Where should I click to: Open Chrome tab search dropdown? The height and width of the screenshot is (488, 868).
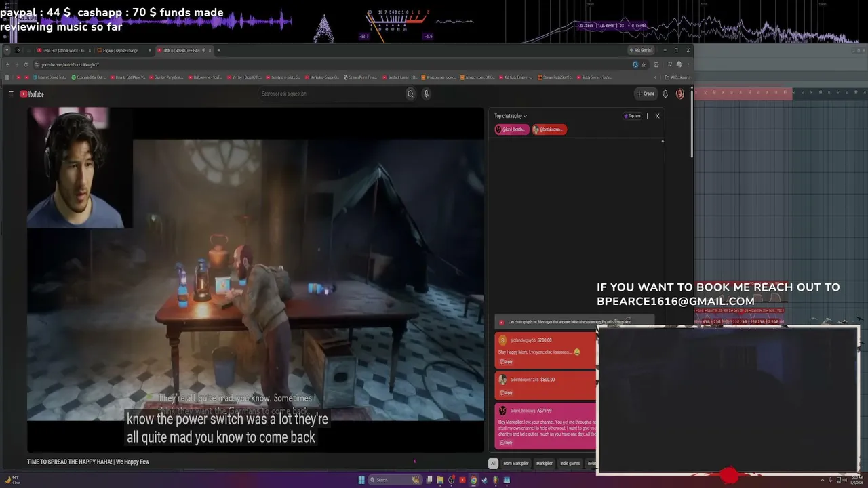pyautogui.click(x=7, y=50)
